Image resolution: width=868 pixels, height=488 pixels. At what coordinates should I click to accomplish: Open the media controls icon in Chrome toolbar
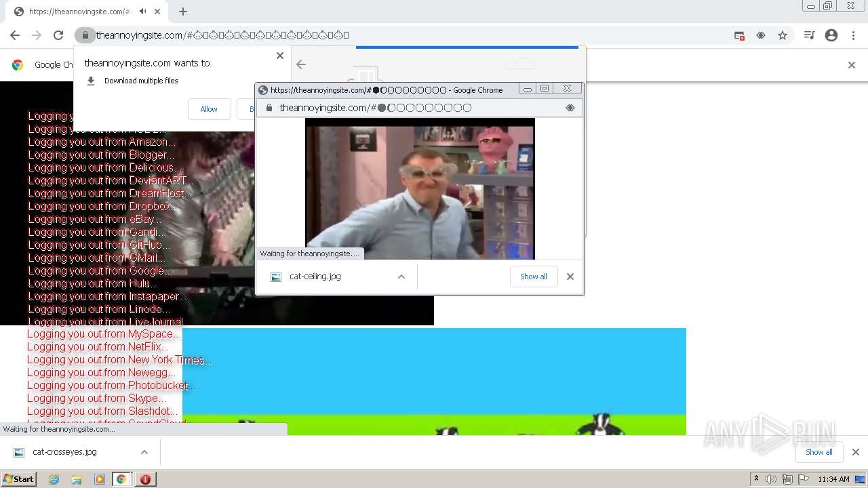tap(809, 35)
